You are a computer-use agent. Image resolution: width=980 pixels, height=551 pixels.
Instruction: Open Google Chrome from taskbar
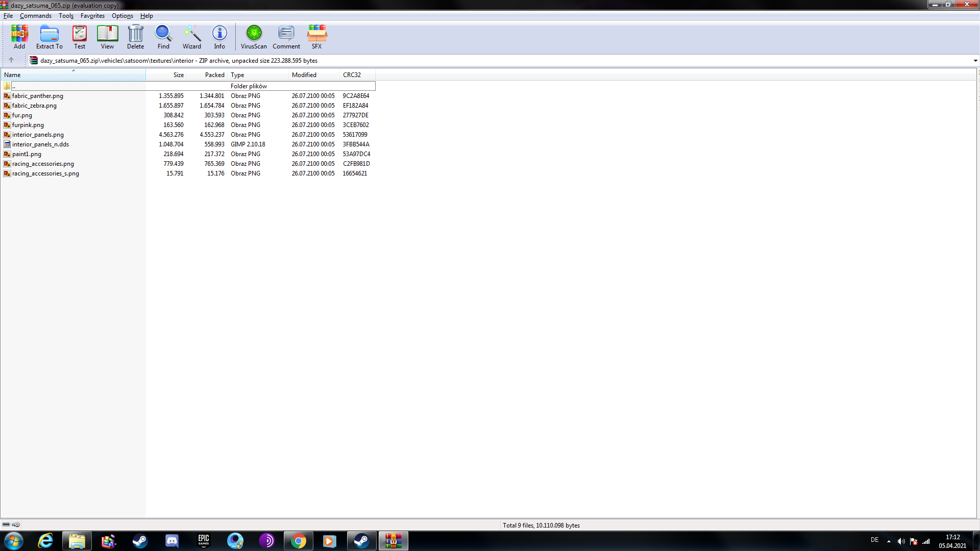pyautogui.click(x=299, y=541)
